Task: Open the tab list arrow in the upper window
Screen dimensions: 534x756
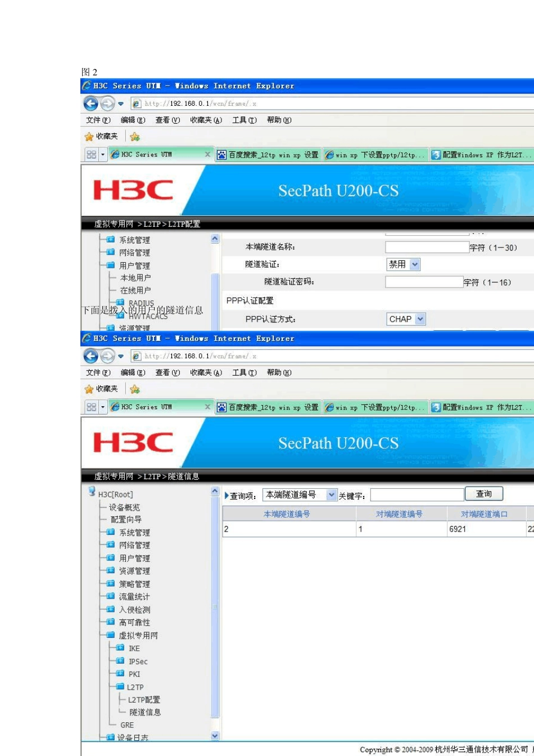Action: click(x=103, y=155)
